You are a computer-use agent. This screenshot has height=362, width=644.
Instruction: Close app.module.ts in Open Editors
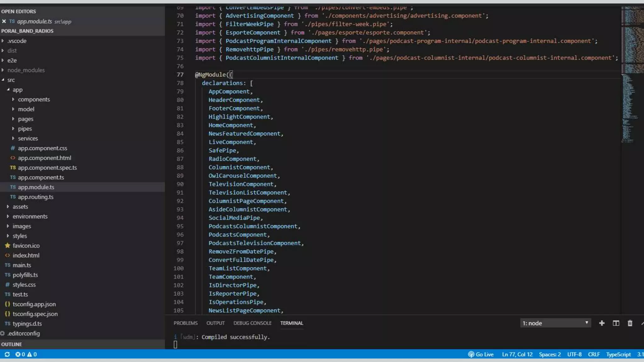[4, 21]
